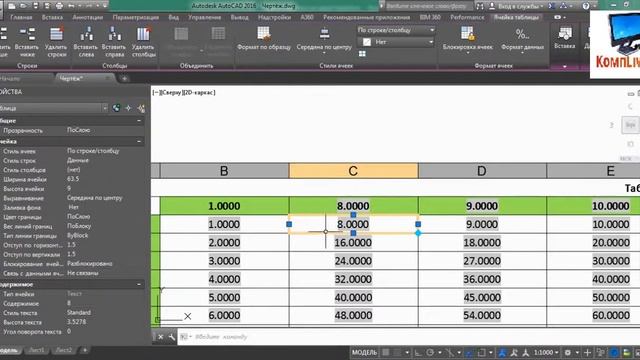Click the new drawing tab plus button

click(124, 78)
